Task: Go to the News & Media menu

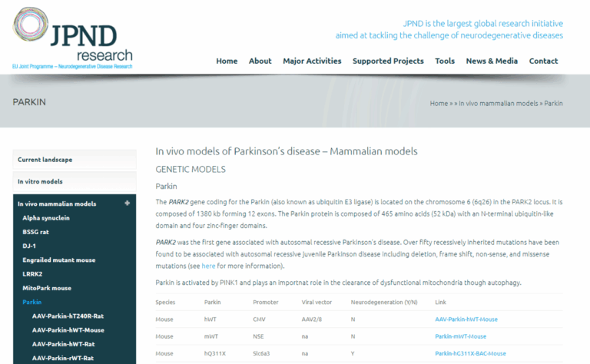Action: click(492, 61)
